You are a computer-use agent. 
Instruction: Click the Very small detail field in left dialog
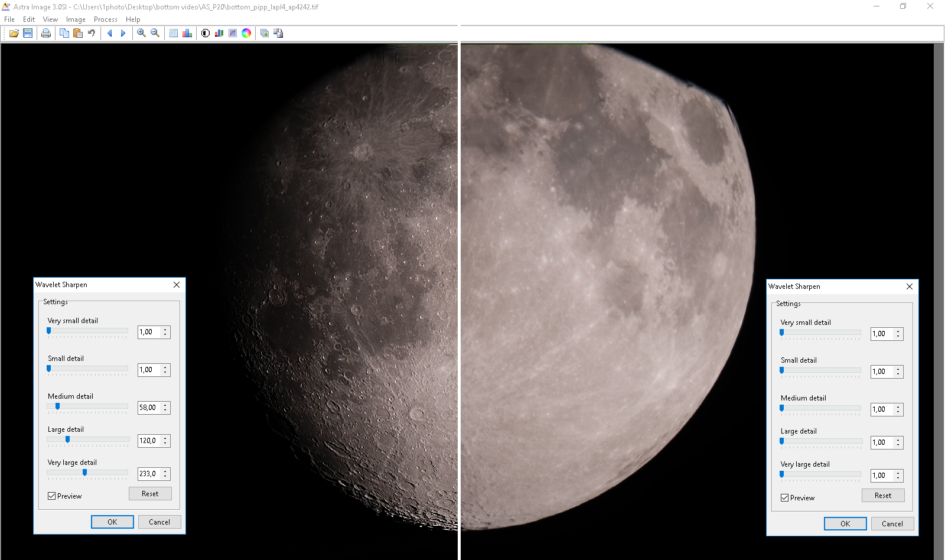pyautogui.click(x=148, y=332)
